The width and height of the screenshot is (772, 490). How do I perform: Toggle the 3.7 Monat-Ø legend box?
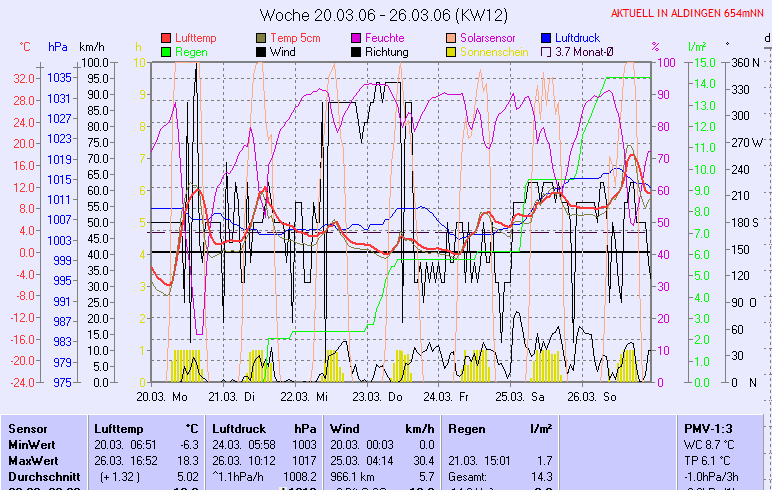point(546,52)
